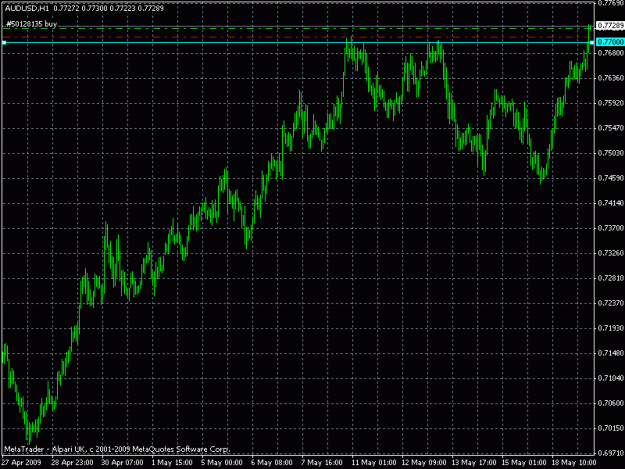The width and height of the screenshot is (625, 469).
Task: Select the #50128135 buy order label
Action: coord(31,24)
